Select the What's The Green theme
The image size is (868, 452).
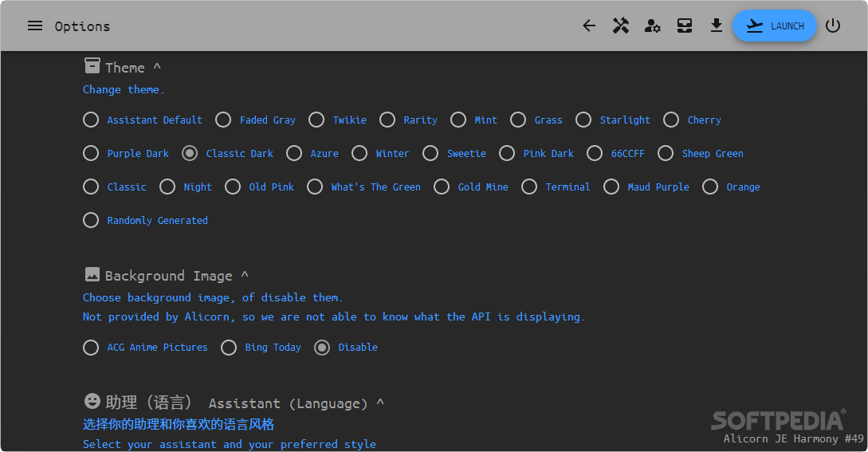(x=315, y=187)
